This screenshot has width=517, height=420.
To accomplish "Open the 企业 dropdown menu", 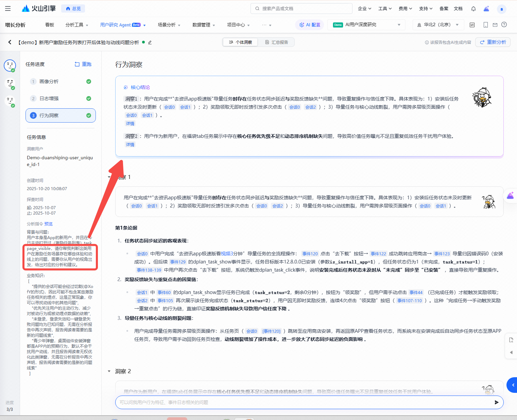I will pyautogui.click(x=364, y=8).
